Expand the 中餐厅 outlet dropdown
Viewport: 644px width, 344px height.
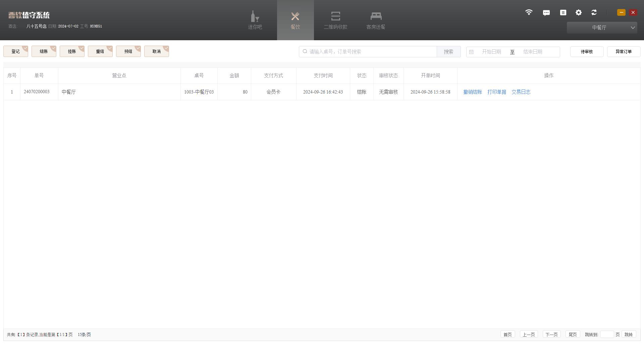602,27
